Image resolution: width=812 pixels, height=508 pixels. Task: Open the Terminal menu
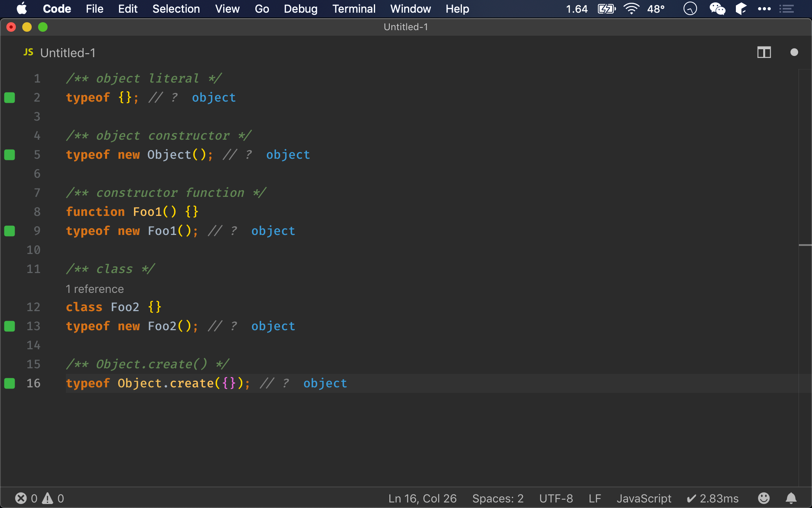[354, 9]
